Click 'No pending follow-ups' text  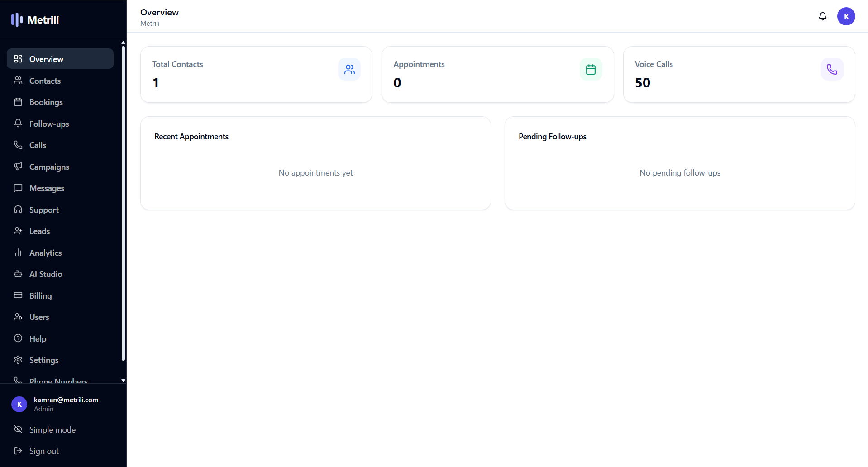(x=680, y=172)
